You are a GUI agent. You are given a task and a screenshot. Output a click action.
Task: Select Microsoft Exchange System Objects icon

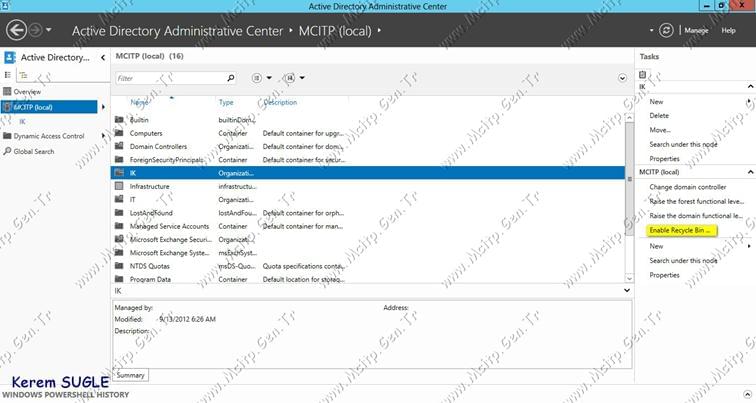pyautogui.click(x=119, y=252)
